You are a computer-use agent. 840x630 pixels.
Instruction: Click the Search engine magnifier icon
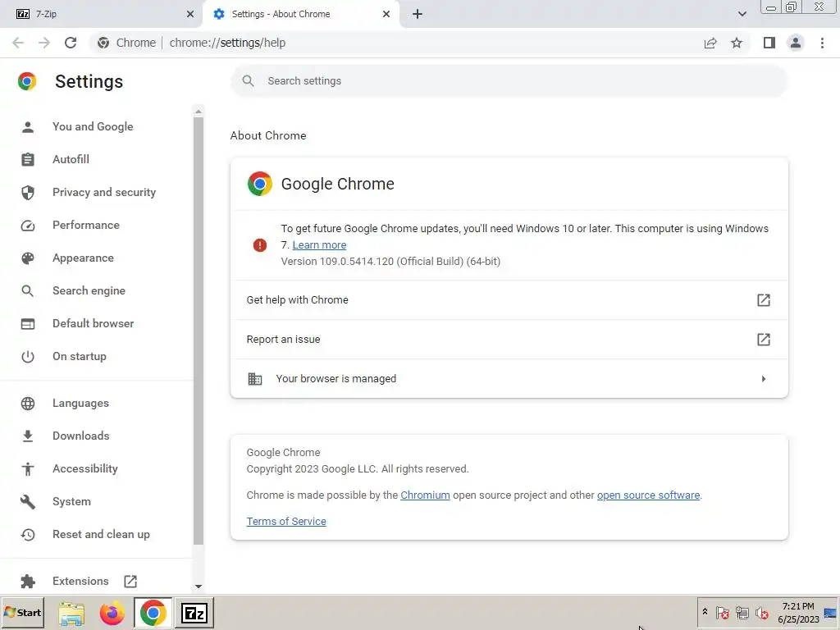tap(28, 291)
